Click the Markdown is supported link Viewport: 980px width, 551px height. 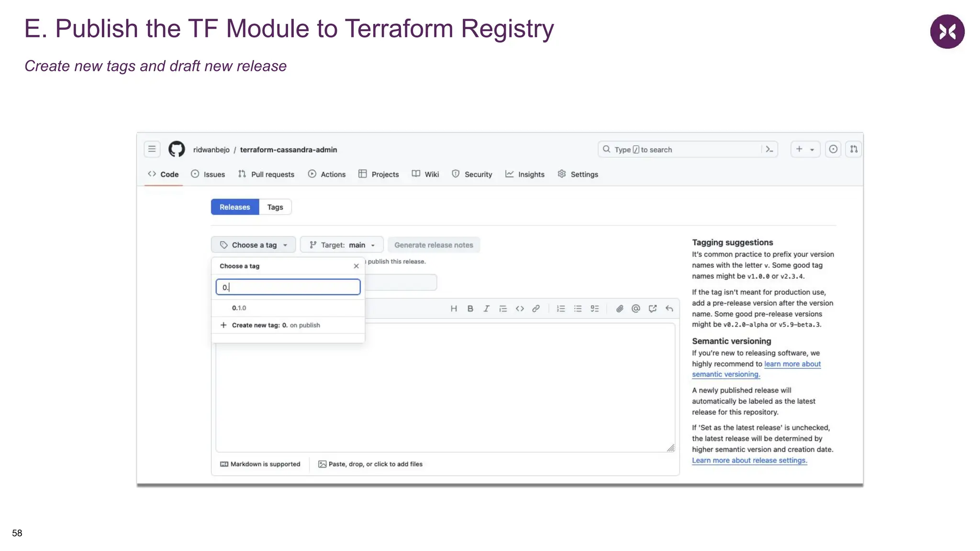(x=260, y=464)
